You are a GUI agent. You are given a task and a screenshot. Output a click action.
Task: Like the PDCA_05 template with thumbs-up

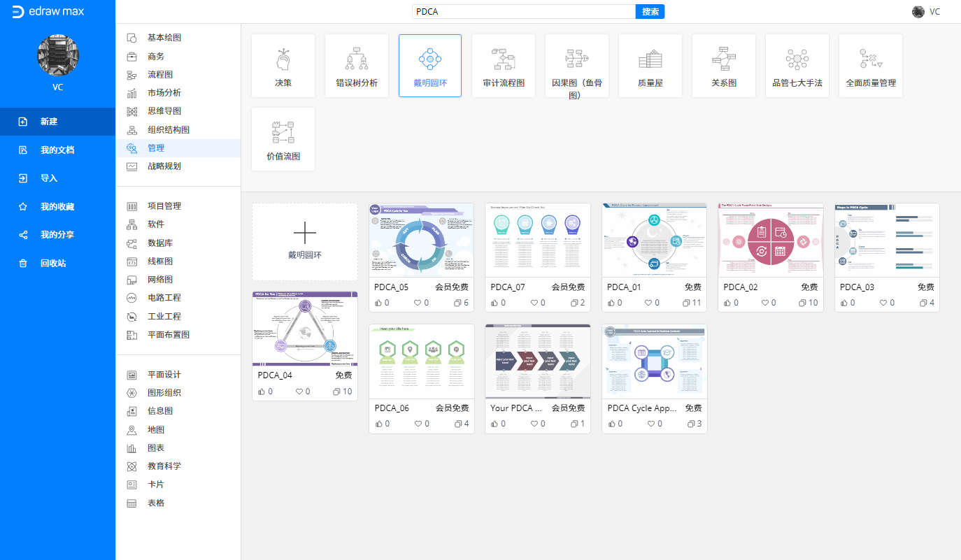[x=379, y=303]
